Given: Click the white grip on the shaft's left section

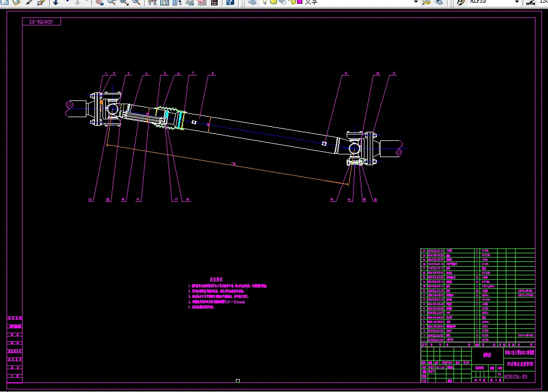Looking at the screenshot, I should tap(194, 122).
